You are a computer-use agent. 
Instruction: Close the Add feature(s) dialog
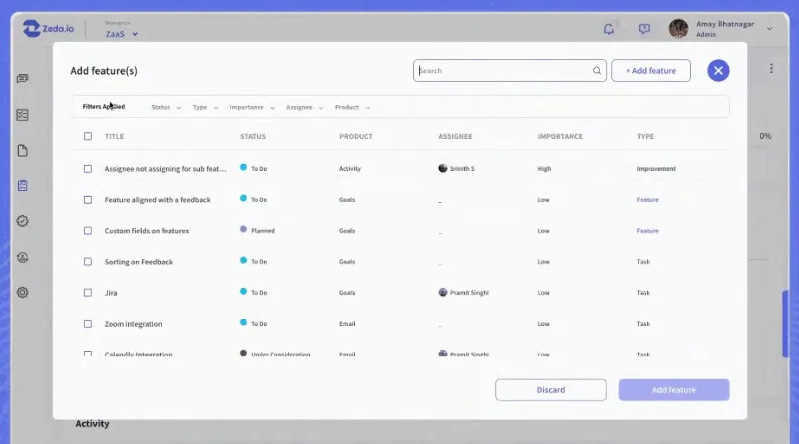[718, 70]
